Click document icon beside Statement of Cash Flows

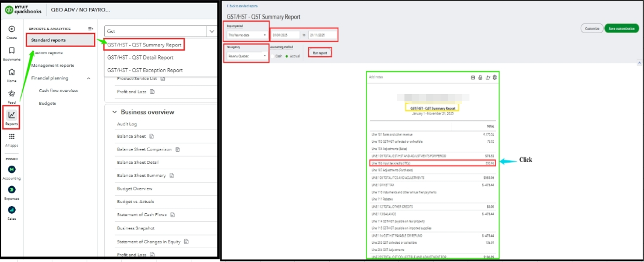coord(173,214)
